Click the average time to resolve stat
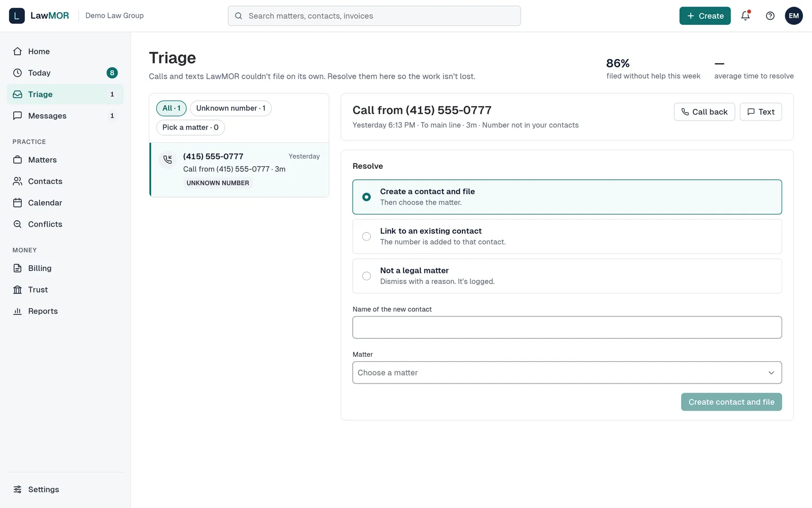The width and height of the screenshot is (812, 508). pos(754,69)
